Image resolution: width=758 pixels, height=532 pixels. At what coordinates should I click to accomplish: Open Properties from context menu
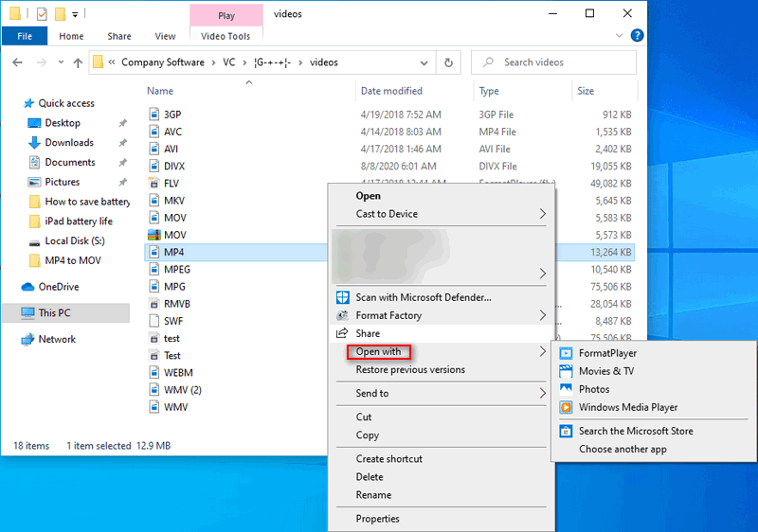pos(377,519)
